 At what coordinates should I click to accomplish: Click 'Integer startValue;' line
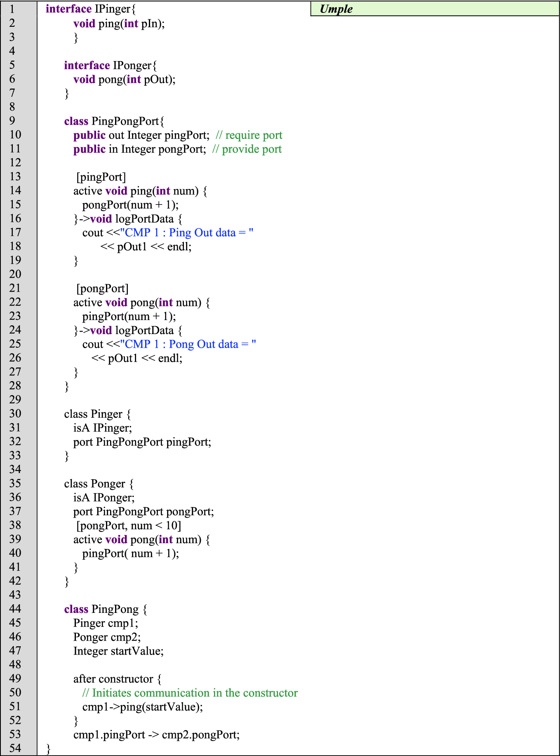tap(118, 652)
